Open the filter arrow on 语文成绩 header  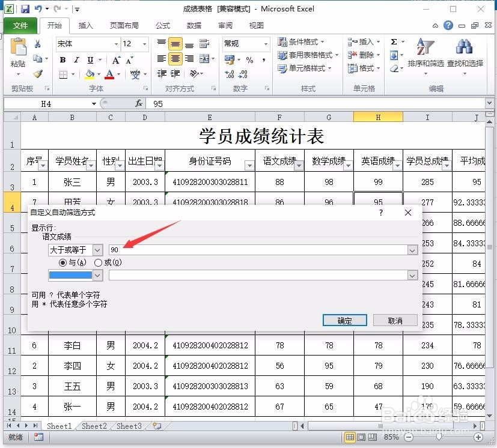(x=299, y=165)
